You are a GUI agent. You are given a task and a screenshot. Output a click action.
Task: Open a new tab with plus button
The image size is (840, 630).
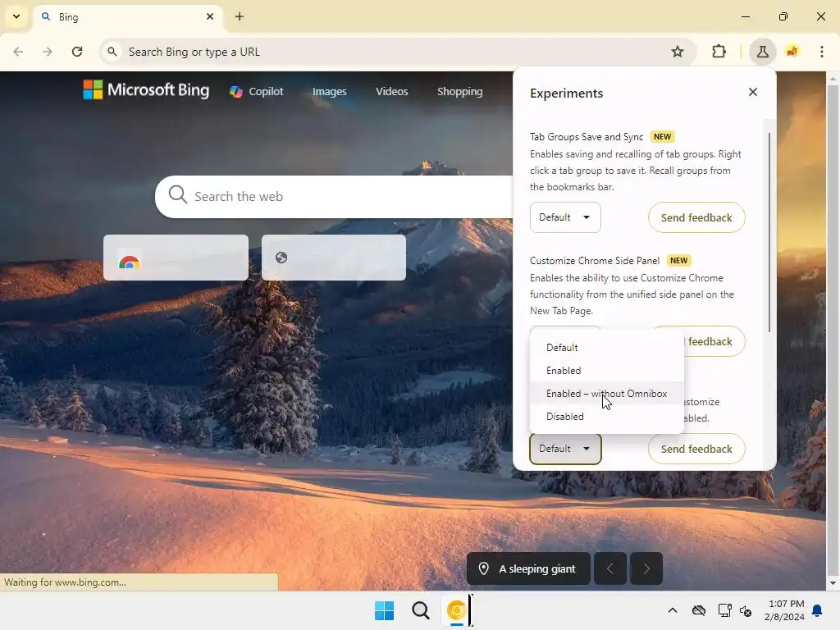[240, 16]
